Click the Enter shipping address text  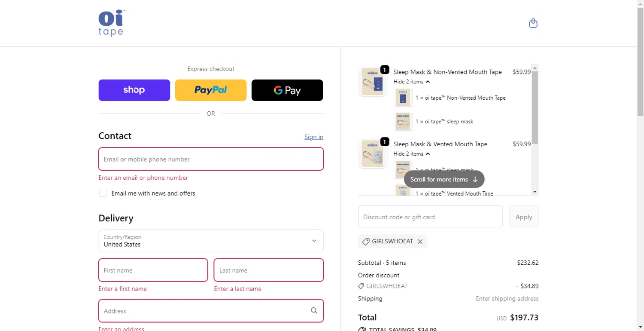pyautogui.click(x=507, y=298)
